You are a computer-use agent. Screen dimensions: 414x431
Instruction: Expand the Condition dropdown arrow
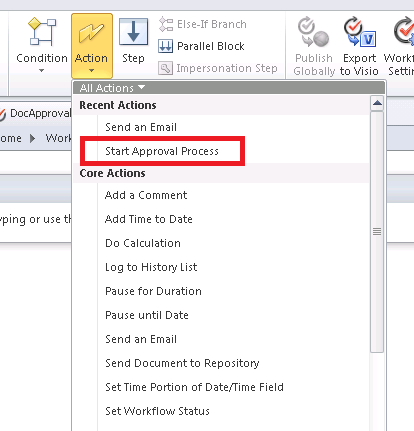(41, 70)
